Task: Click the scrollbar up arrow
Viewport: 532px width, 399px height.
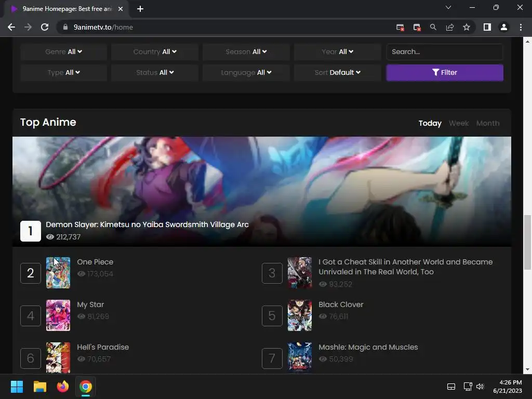Action: pyautogui.click(x=527, y=42)
